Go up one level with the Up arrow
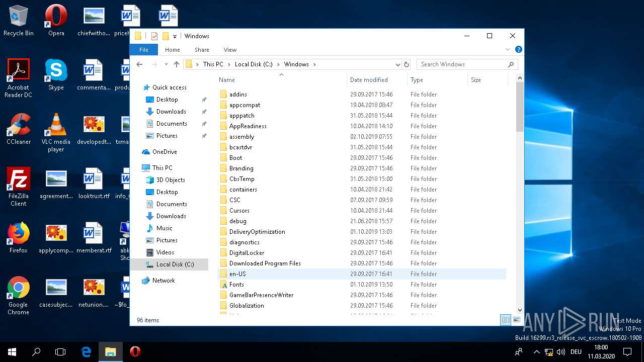Viewport: 644px width, 362px height. pos(177,64)
